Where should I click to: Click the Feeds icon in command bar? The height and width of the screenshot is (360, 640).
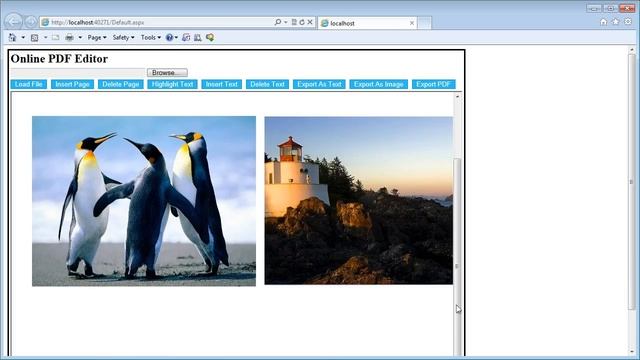tap(35, 38)
